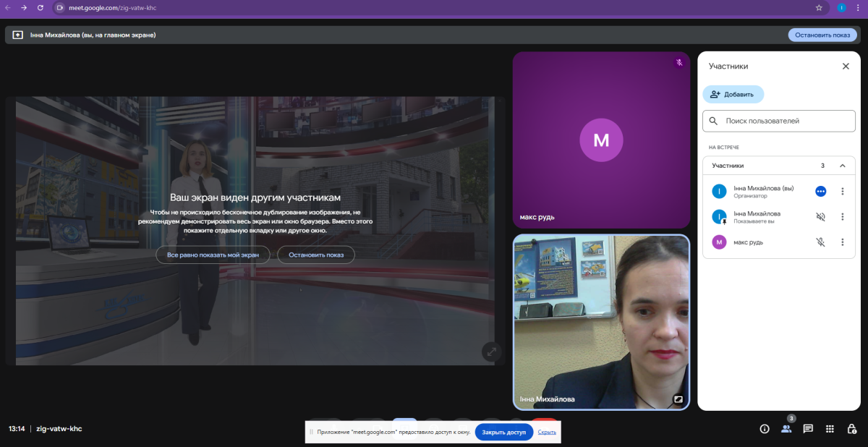This screenshot has height=447, width=868.
Task: Open more options for макс рудь
Action: (x=842, y=242)
